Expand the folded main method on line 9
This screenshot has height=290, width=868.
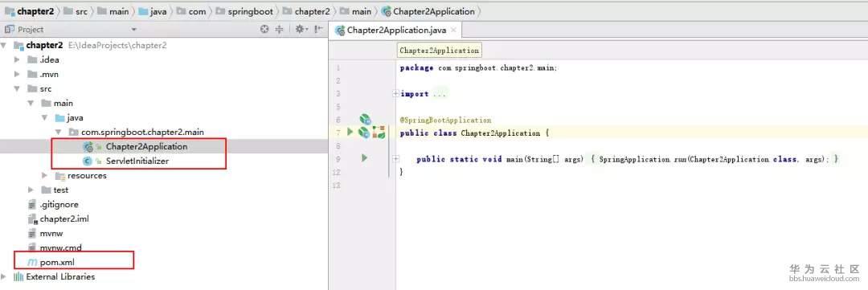click(395, 159)
